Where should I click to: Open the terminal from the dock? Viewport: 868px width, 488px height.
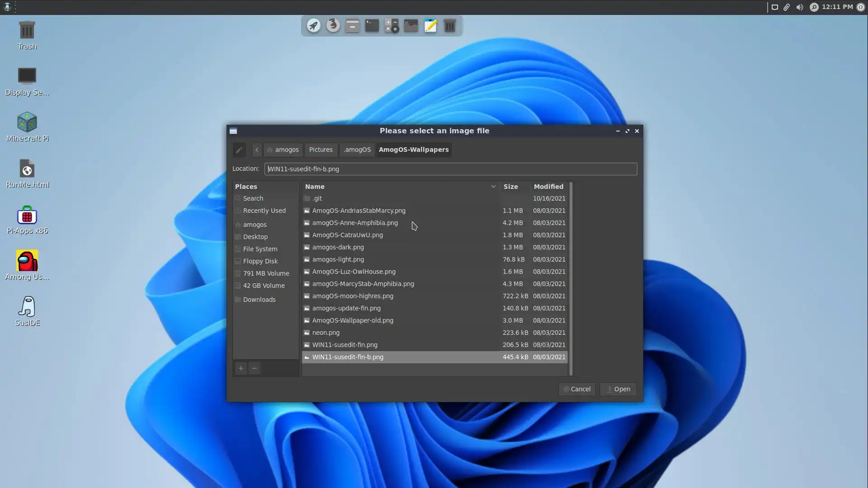(372, 26)
